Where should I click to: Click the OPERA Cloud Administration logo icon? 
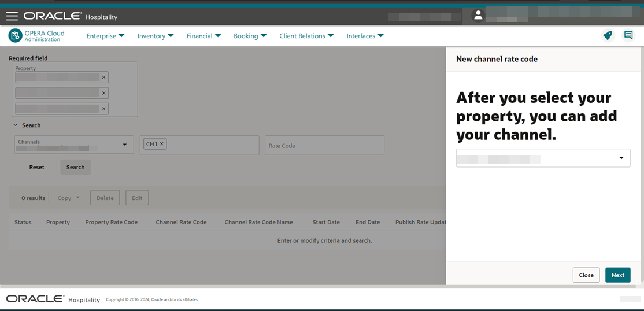click(15, 36)
